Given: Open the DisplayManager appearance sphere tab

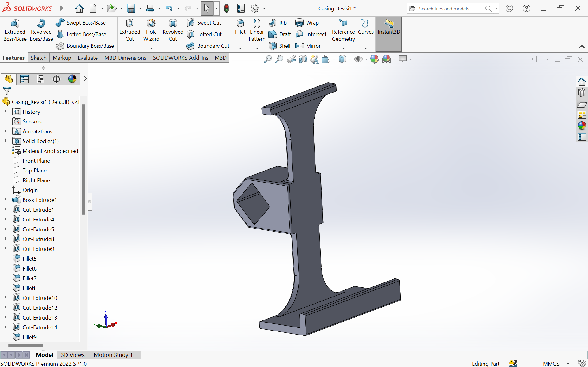Looking at the screenshot, I should (x=72, y=79).
